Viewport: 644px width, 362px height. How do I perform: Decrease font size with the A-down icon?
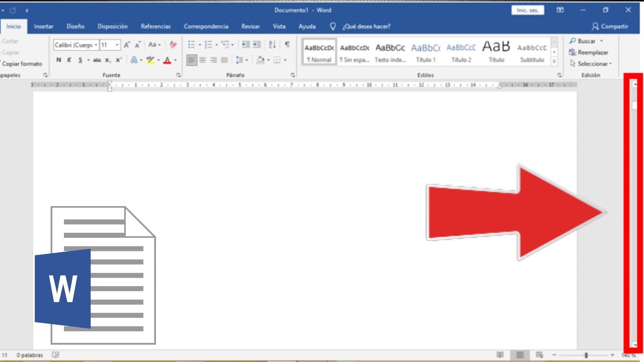[x=137, y=45]
